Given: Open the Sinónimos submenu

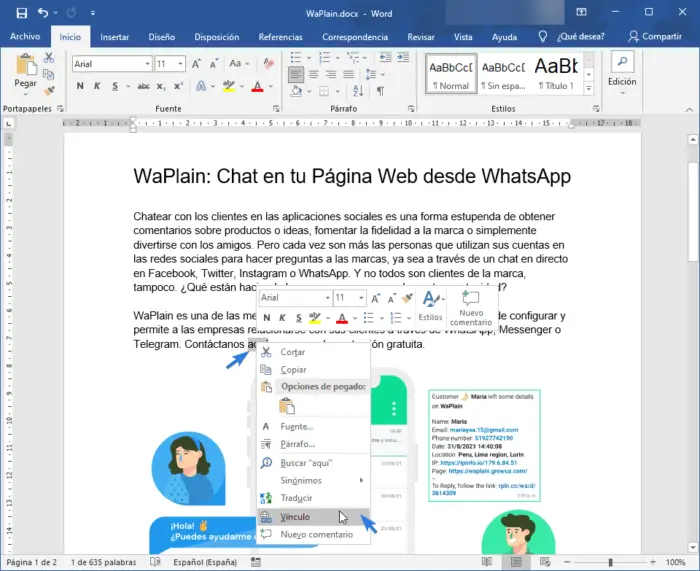Looking at the screenshot, I should (x=314, y=480).
